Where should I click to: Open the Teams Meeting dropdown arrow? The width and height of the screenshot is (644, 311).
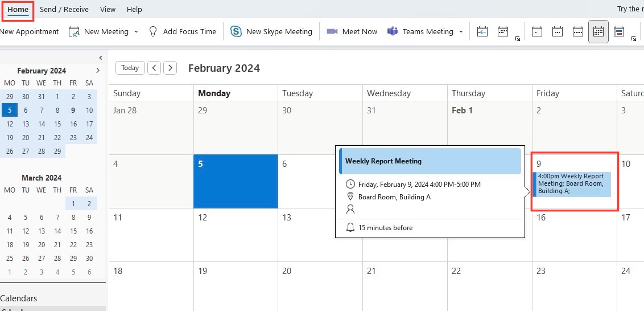point(461,32)
